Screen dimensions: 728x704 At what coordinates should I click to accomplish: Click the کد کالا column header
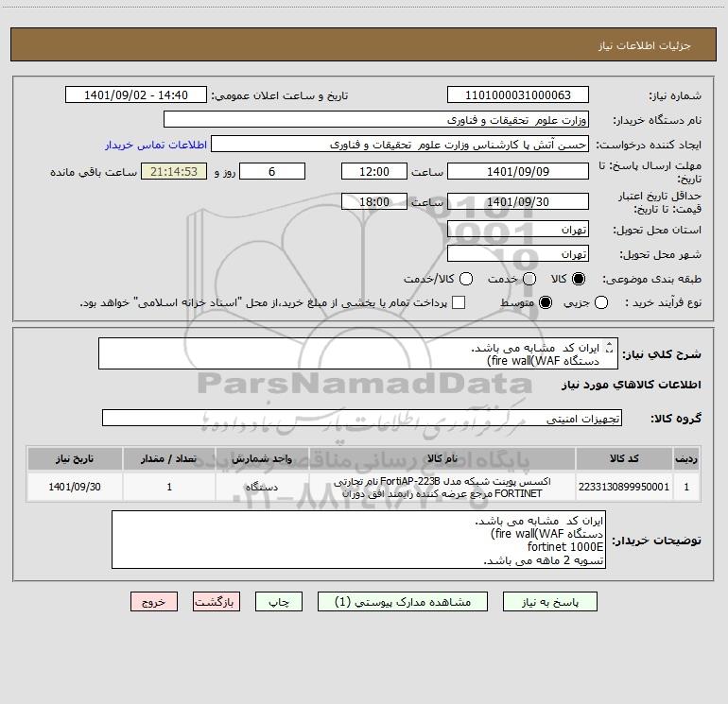pos(624,459)
